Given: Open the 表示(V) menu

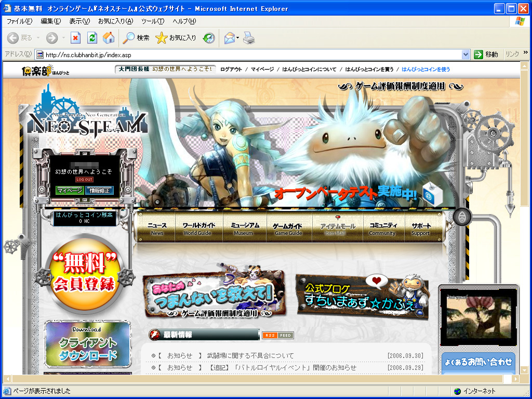Looking at the screenshot, I should [79, 21].
